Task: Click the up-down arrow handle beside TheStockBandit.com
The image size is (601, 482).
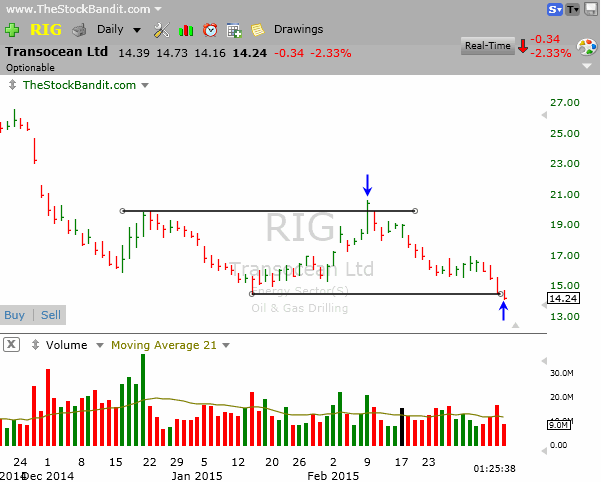Action: pos(12,85)
